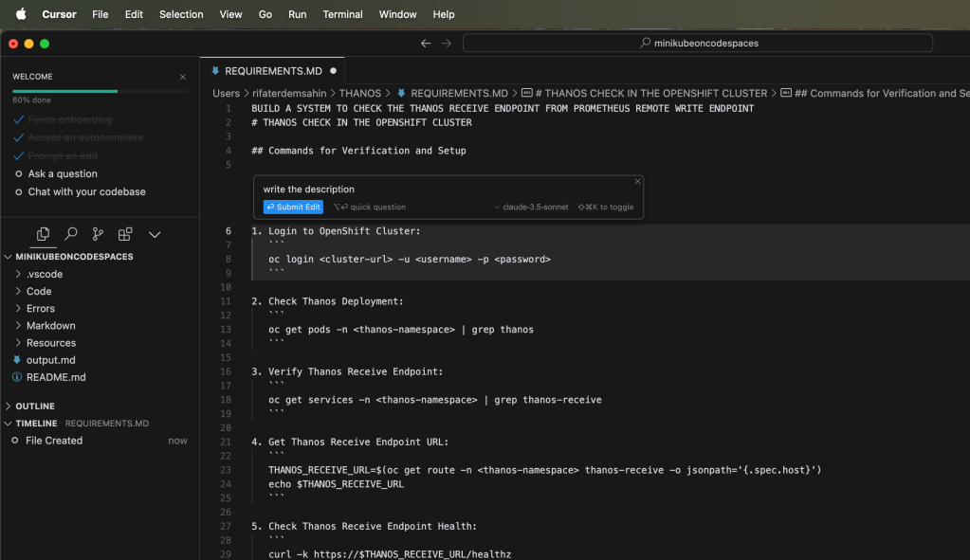Click the Finish onboarding checkmark
This screenshot has height=560, width=970.
point(19,120)
